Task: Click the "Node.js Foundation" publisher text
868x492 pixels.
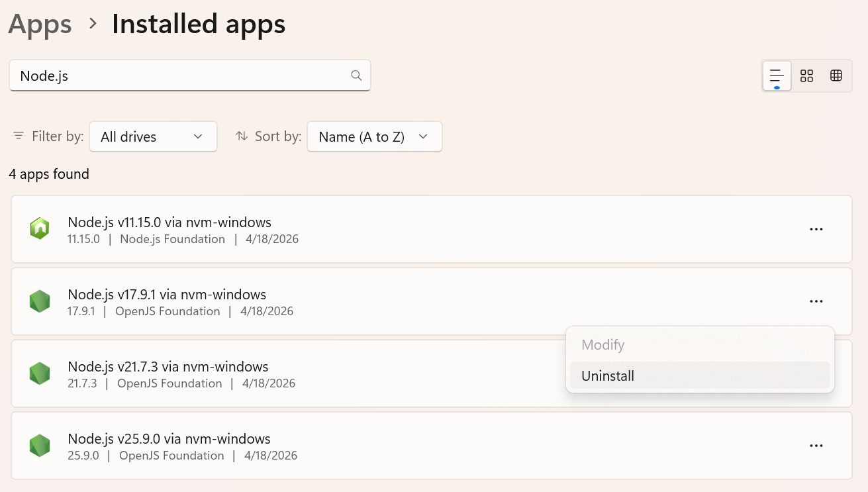Action: point(173,239)
